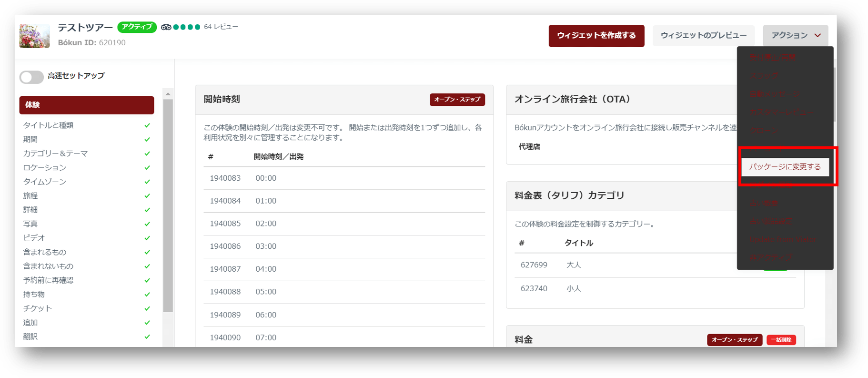868x378 pixels.
Task: Click the green check next to 翻訳
Action: 147,337
